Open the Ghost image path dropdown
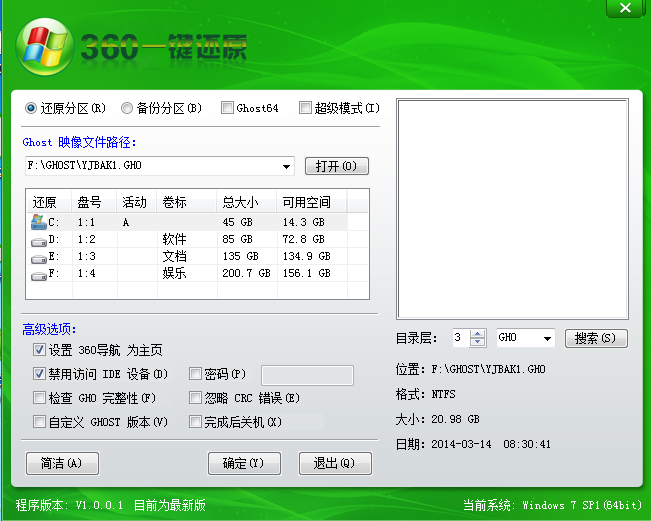The height and width of the screenshot is (521, 651). click(x=287, y=166)
